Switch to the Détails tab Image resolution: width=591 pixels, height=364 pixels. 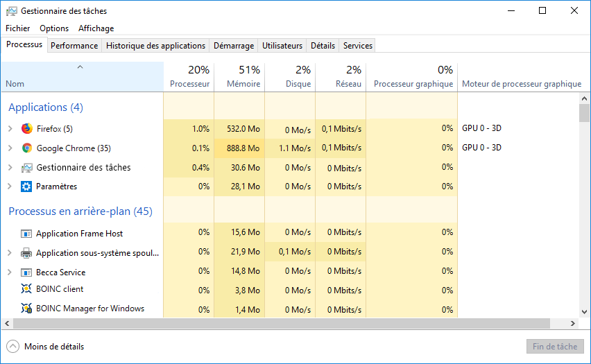tap(323, 46)
